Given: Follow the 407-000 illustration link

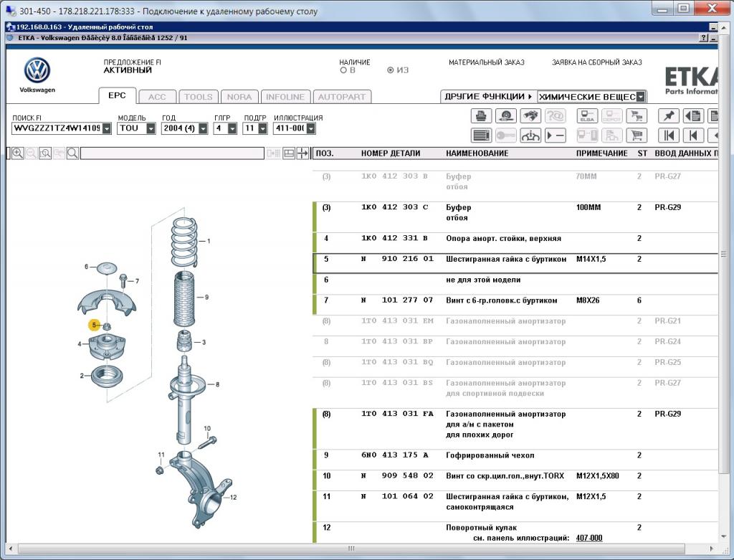Looking at the screenshot, I should pyautogui.click(x=589, y=538).
